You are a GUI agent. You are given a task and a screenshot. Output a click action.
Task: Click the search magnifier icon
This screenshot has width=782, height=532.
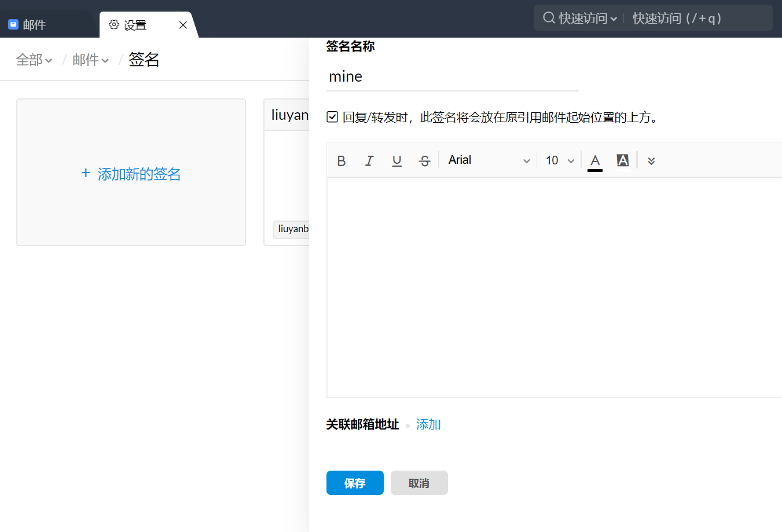549,18
